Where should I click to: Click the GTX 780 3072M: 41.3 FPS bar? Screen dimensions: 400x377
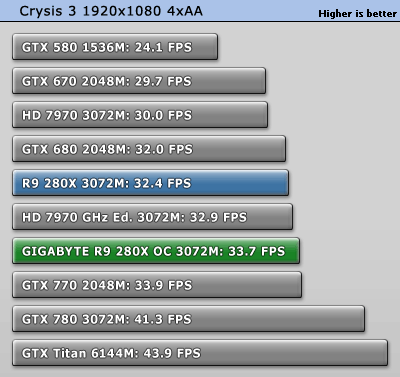[x=189, y=319]
